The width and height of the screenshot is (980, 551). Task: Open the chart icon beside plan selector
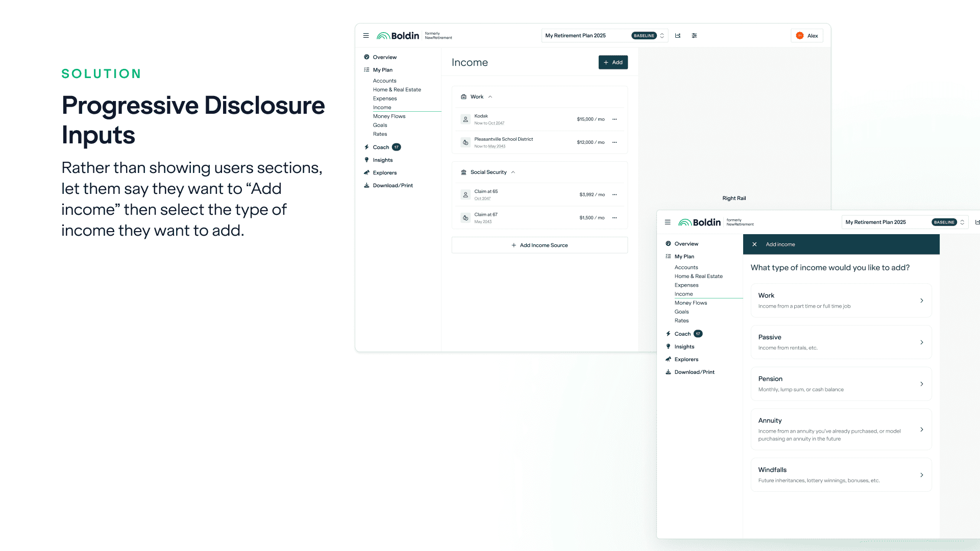(x=678, y=36)
